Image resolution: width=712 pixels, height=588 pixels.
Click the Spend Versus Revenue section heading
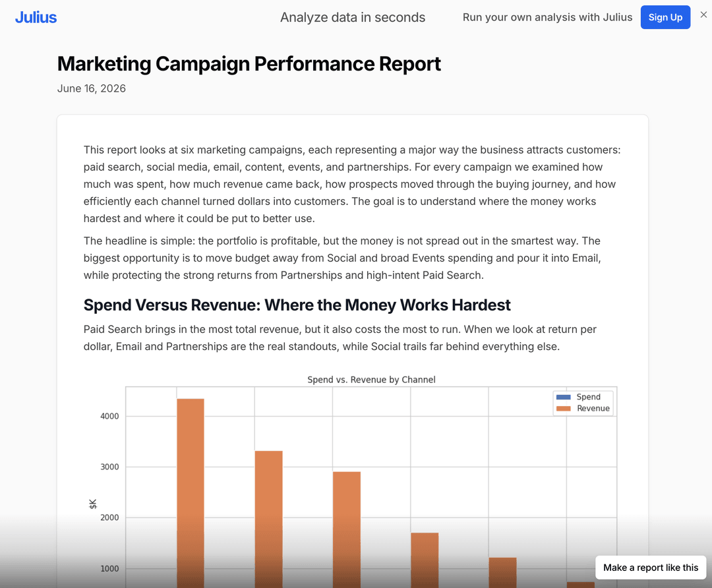point(297,305)
